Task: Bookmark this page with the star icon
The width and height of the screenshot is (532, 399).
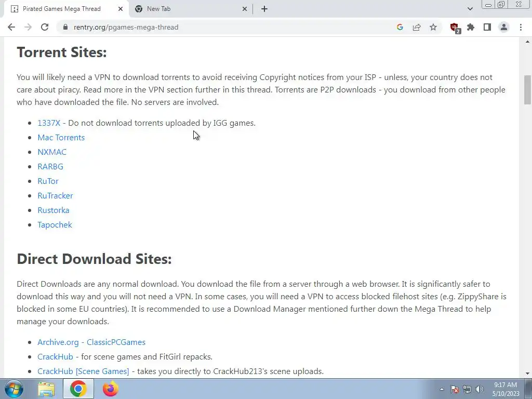Action: coord(433,27)
